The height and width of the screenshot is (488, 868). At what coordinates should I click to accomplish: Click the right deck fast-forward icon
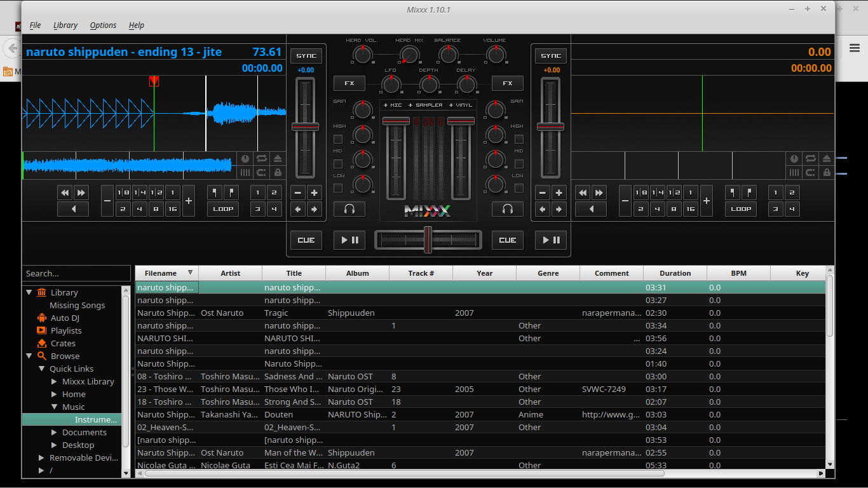pyautogui.click(x=599, y=193)
